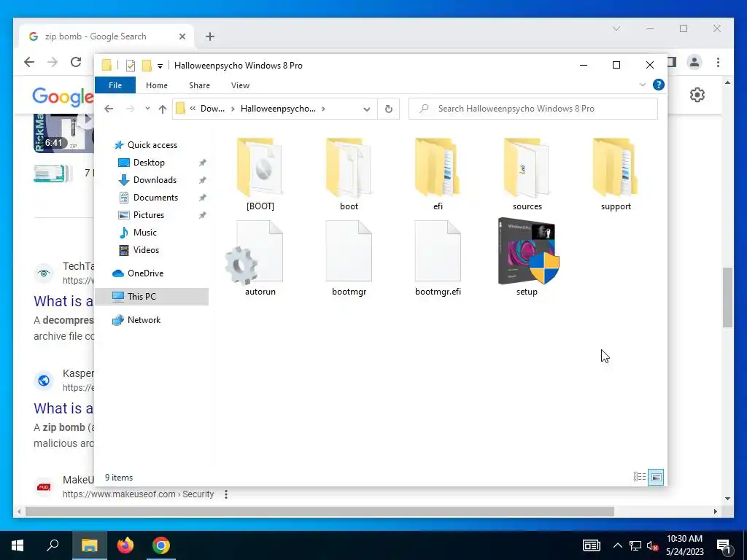The width and height of the screenshot is (747, 560).
Task: Open Firefox from the taskbar
Action: point(125,545)
